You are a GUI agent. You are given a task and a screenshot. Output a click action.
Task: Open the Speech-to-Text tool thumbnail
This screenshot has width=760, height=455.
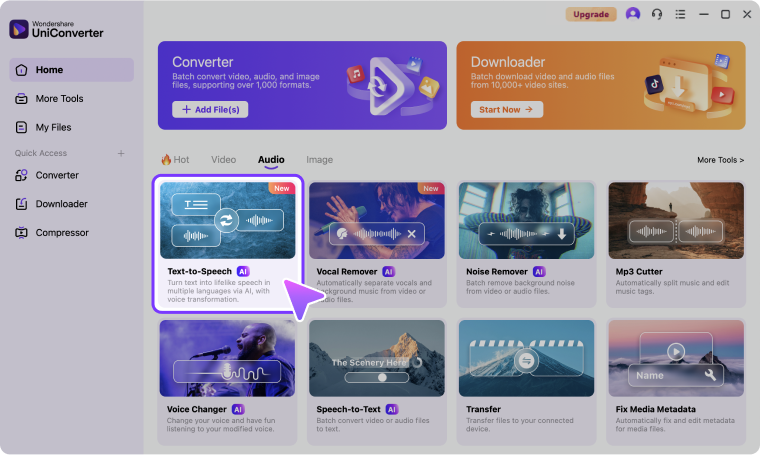377,358
